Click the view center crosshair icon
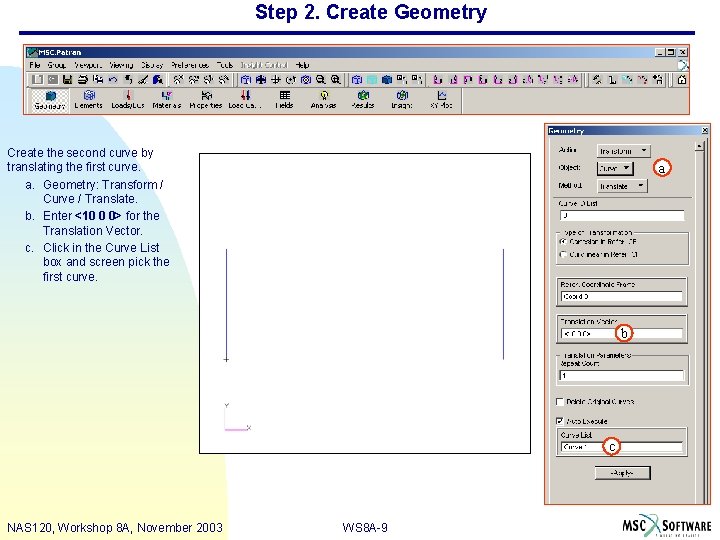Viewport: 720px width, 540px height. coord(276,80)
